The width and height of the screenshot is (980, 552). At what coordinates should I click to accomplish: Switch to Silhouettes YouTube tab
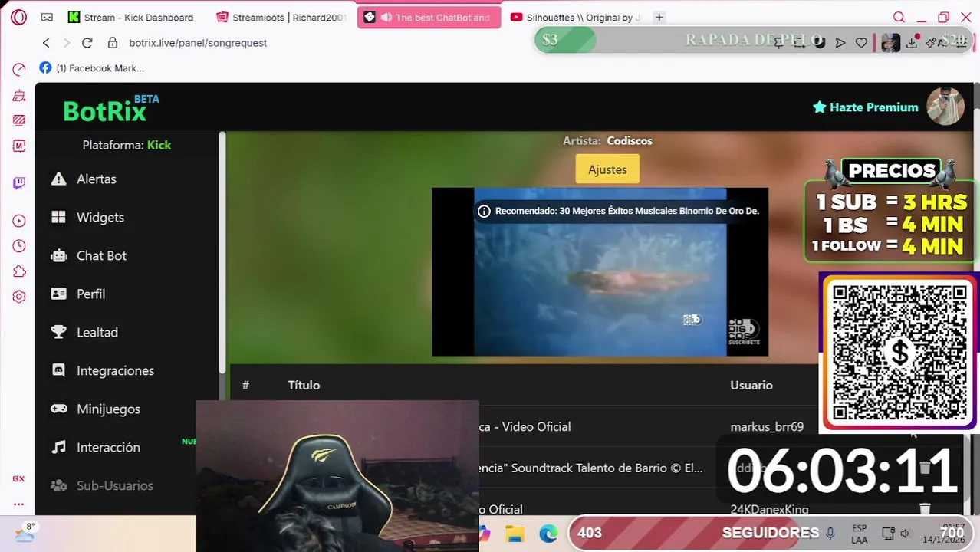(576, 17)
